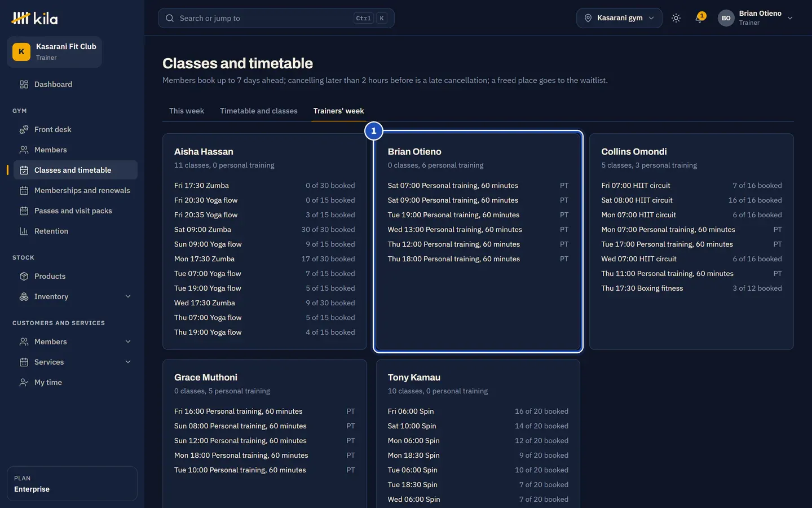This screenshot has width=812, height=508.
Task: Click Thu 17:30 Boxing fitness row
Action: [x=691, y=288]
